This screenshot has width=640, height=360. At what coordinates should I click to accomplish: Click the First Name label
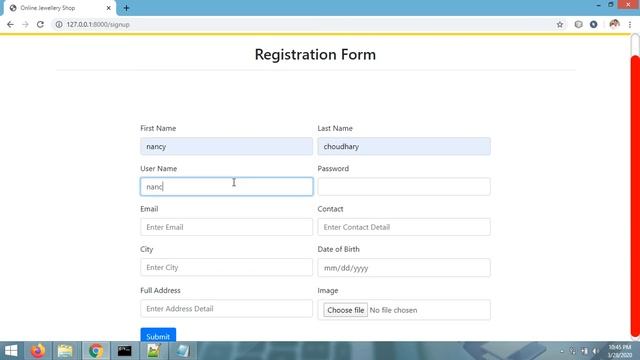pos(158,128)
